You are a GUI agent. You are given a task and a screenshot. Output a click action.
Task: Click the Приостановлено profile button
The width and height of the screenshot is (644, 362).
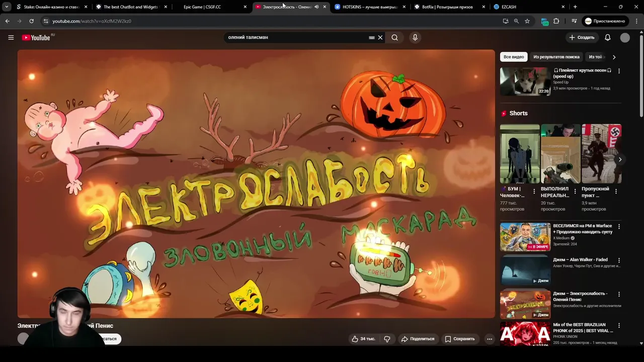tap(605, 21)
